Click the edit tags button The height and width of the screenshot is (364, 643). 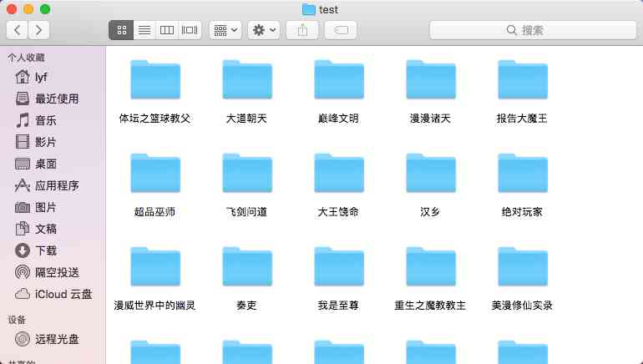(x=341, y=30)
